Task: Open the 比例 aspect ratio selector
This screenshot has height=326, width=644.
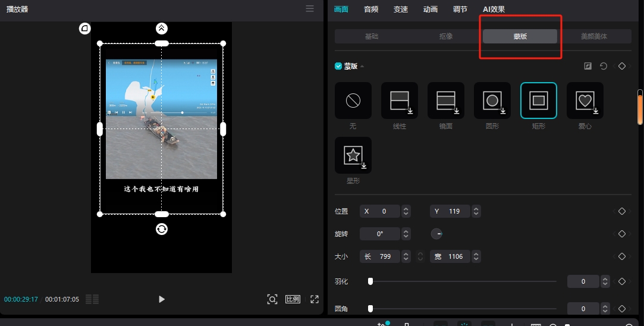Action: point(293,299)
